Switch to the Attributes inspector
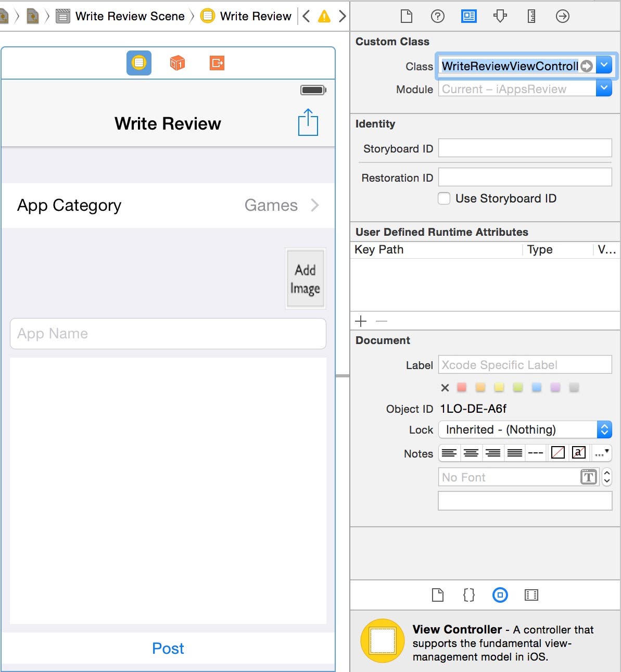 (500, 16)
